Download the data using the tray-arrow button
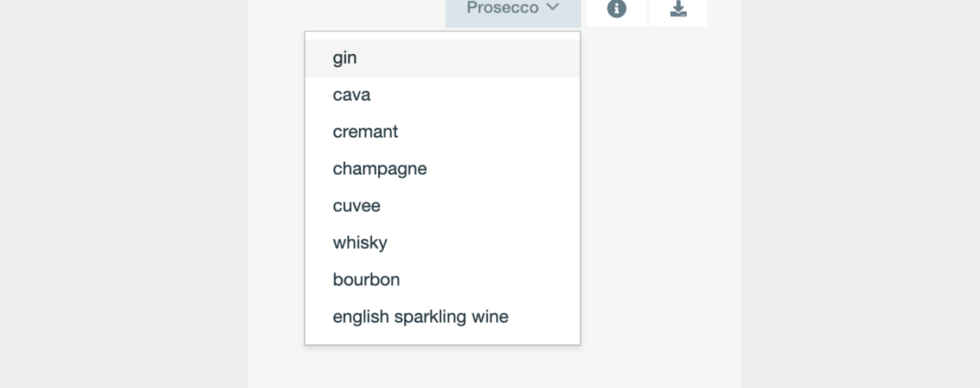Viewport: 980px width, 388px height. pyautogui.click(x=678, y=9)
